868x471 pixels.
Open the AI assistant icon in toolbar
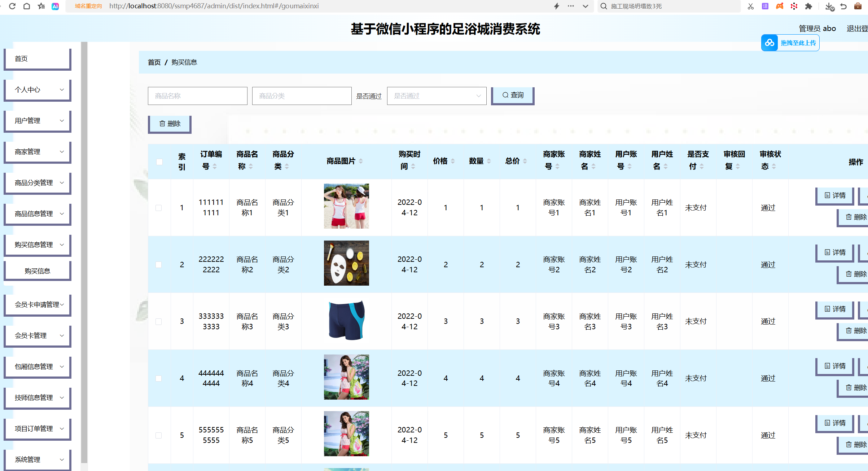(55, 6)
